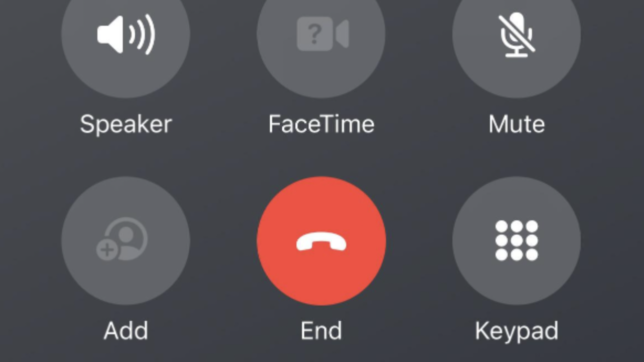Tap the nine-dot keypad grid icon
The image size is (644, 362).
pyautogui.click(x=517, y=241)
